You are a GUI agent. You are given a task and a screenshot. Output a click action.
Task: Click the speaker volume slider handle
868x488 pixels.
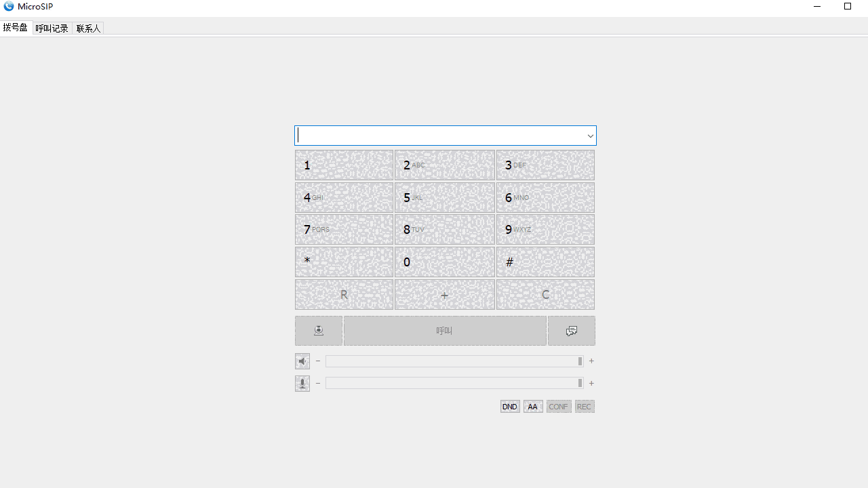(x=580, y=361)
